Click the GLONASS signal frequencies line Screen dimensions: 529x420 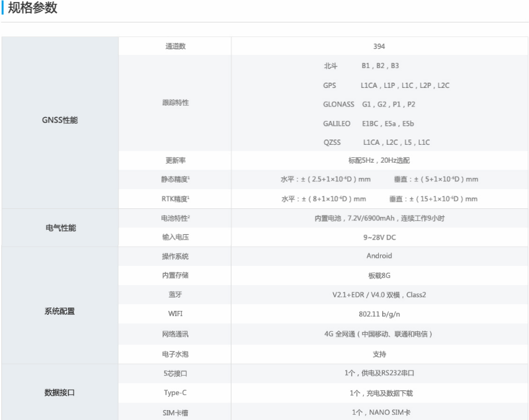(x=369, y=105)
